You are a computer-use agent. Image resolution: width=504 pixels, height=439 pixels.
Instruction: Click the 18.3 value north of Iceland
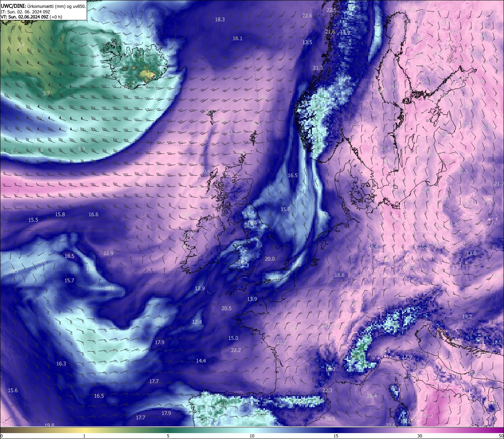pyautogui.click(x=220, y=19)
